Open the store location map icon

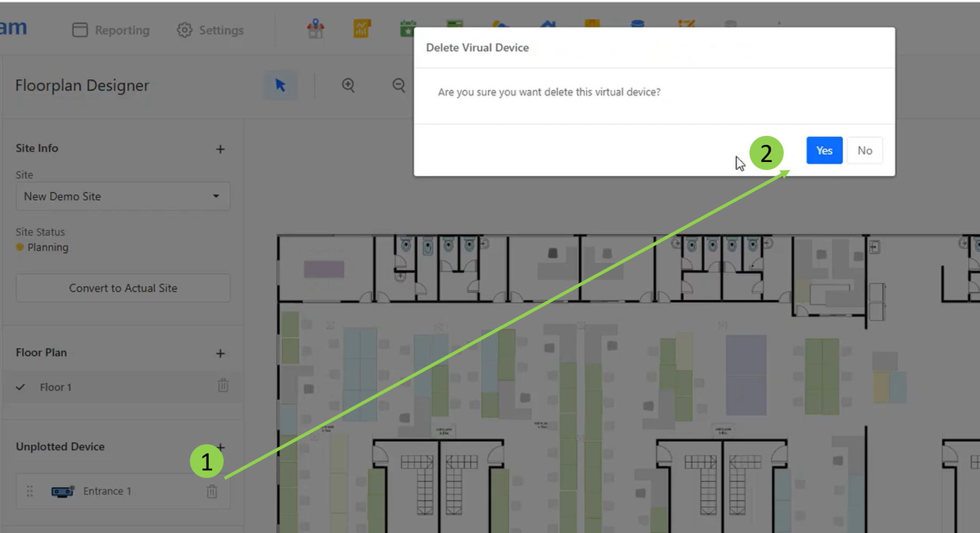click(316, 29)
